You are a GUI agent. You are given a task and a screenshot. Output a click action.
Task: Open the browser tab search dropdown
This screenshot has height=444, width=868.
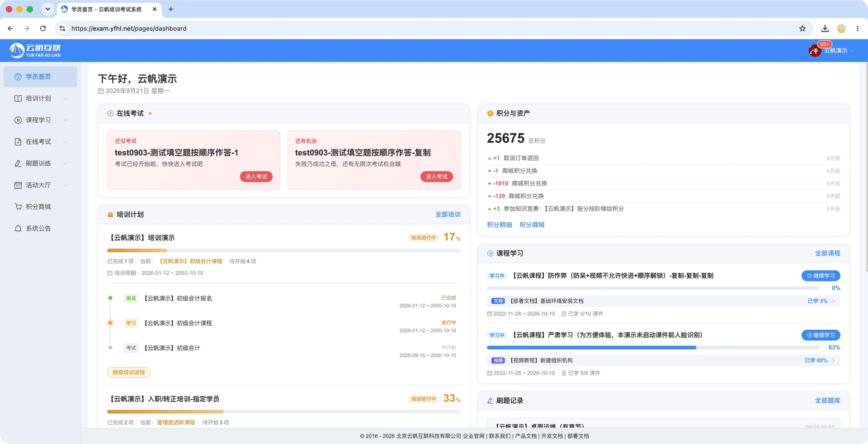[47, 9]
